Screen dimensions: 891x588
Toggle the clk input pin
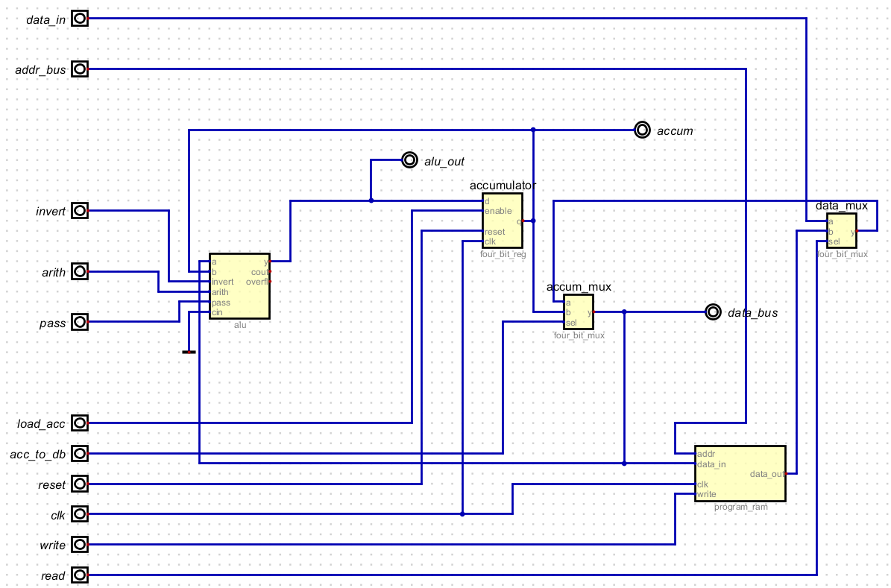[78, 514]
